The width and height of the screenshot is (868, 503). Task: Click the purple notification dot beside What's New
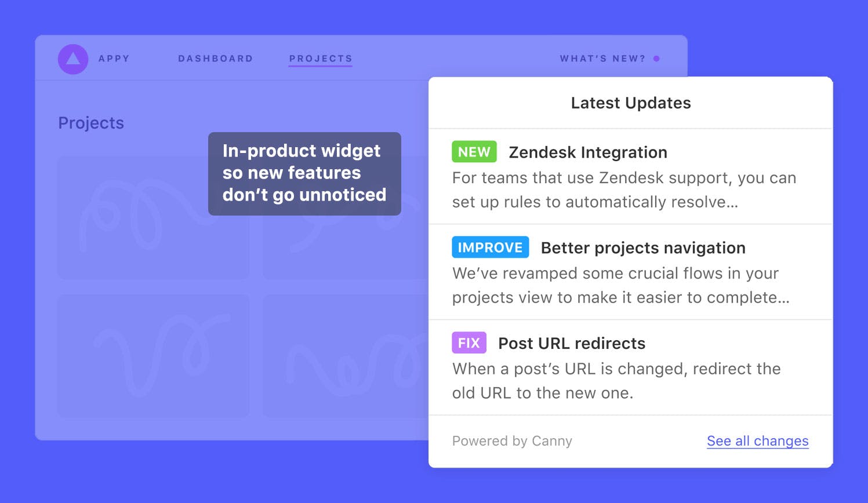pyautogui.click(x=656, y=59)
